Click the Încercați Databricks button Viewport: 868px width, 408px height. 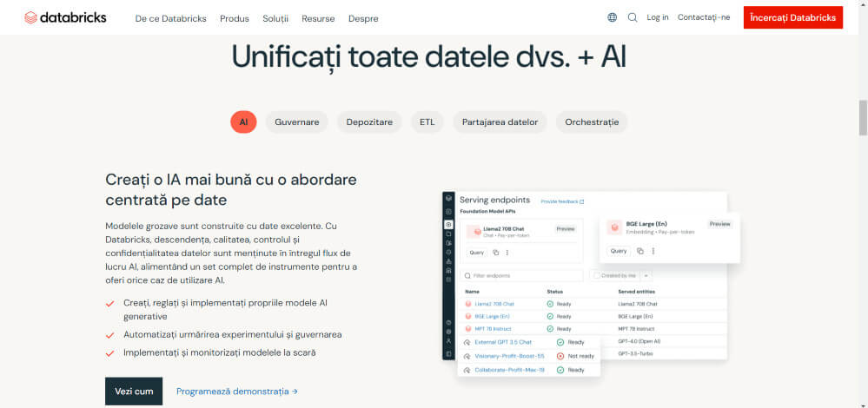tap(793, 17)
